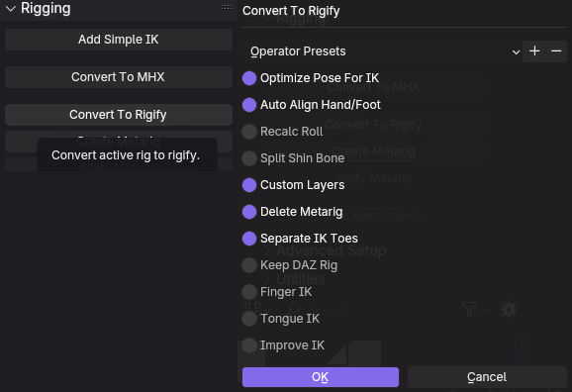Collapse the Rigging panel chevron
Image resolution: width=572 pixels, height=392 pixels.
click(x=11, y=8)
